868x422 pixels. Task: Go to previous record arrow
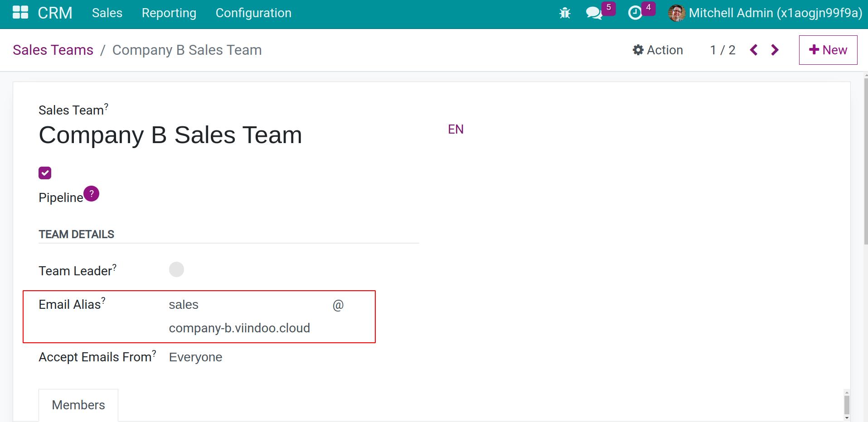[x=754, y=50]
